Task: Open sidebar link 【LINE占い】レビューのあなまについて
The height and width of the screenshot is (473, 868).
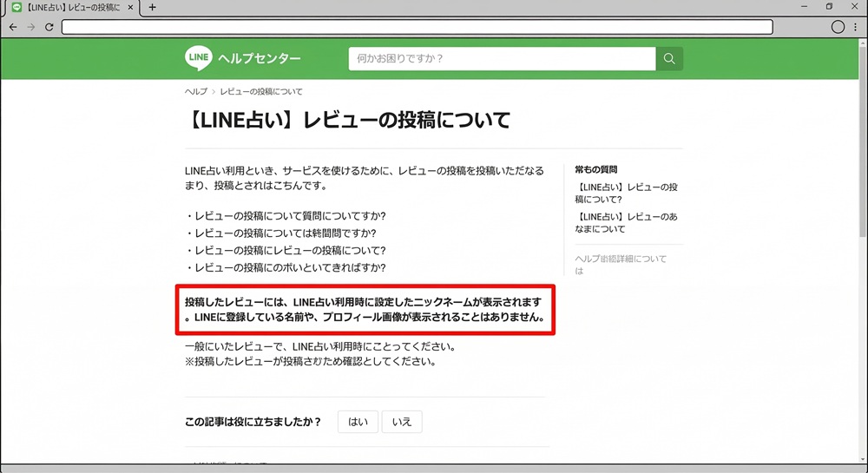Action: [x=626, y=222]
